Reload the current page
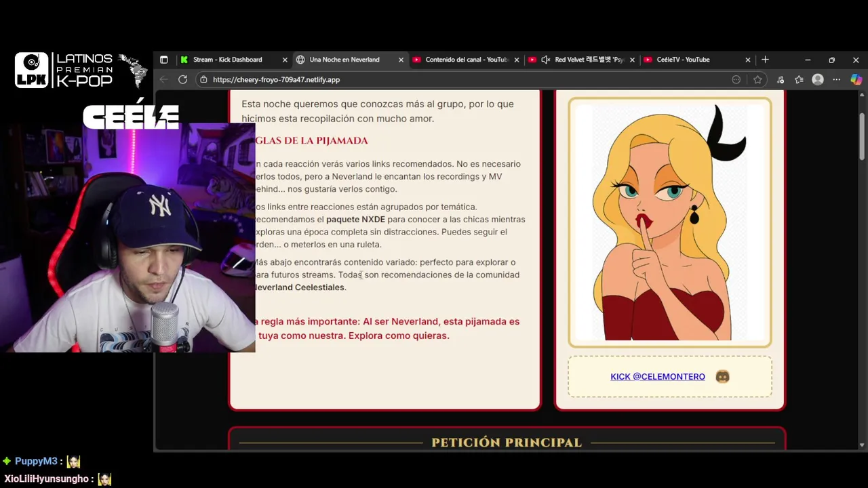The image size is (868, 488). (182, 79)
